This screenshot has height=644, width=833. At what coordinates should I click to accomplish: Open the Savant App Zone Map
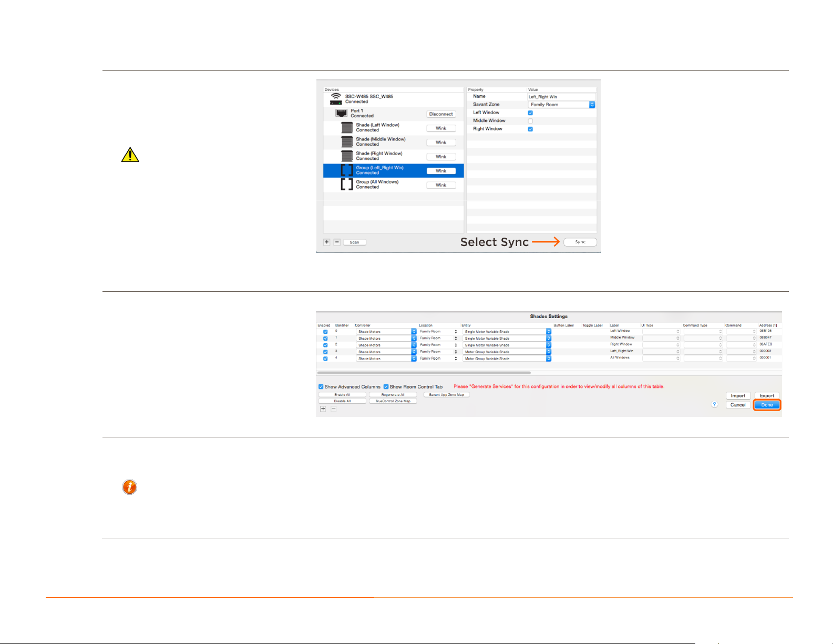coord(447,395)
